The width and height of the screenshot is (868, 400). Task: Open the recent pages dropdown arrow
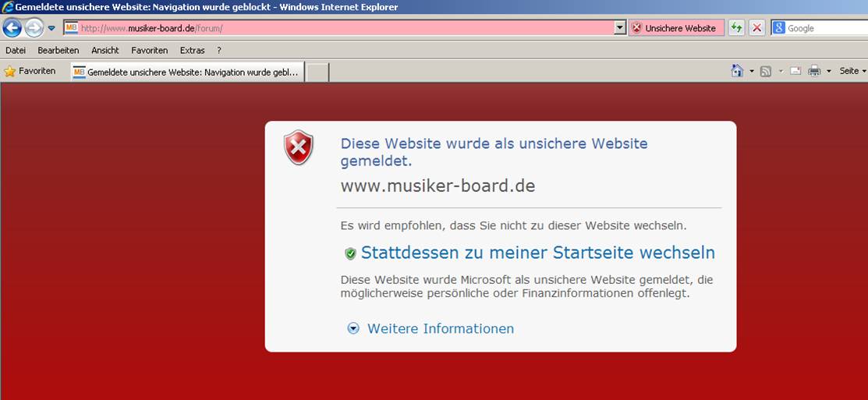coord(51,28)
